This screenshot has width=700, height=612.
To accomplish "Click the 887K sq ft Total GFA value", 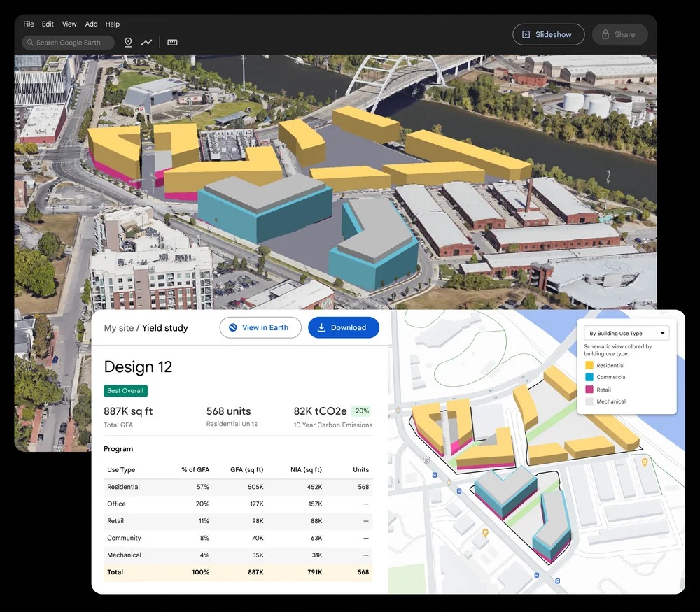I will pos(128,411).
